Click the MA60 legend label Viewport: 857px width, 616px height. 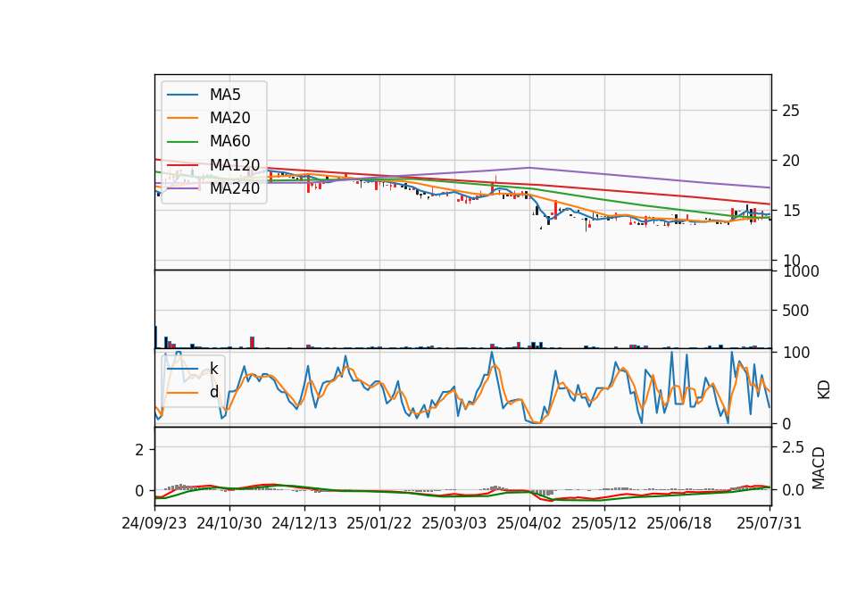click(x=229, y=142)
